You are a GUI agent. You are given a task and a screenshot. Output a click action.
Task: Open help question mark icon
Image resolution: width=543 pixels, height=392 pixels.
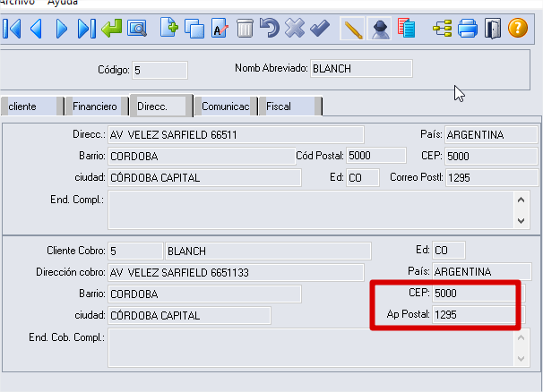518,28
